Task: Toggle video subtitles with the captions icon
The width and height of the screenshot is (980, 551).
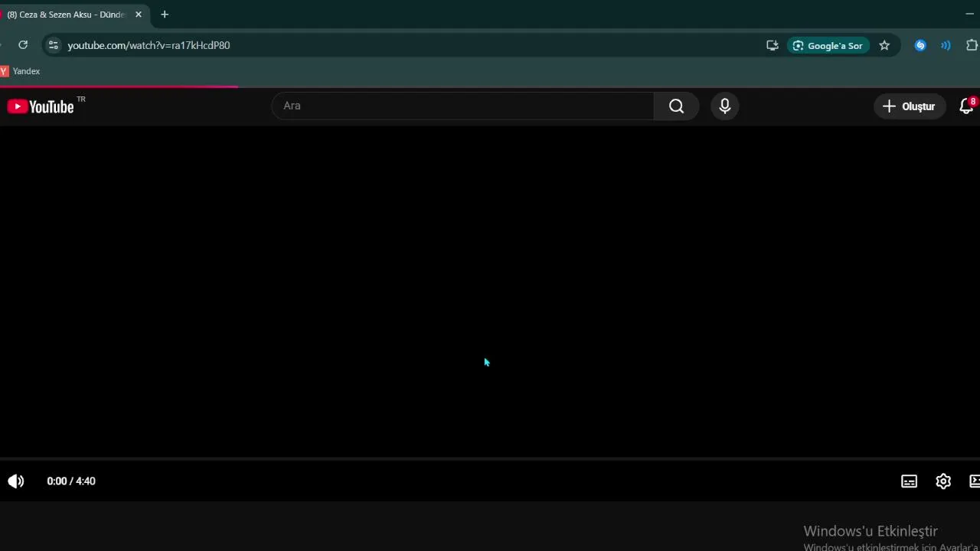Action: [909, 481]
